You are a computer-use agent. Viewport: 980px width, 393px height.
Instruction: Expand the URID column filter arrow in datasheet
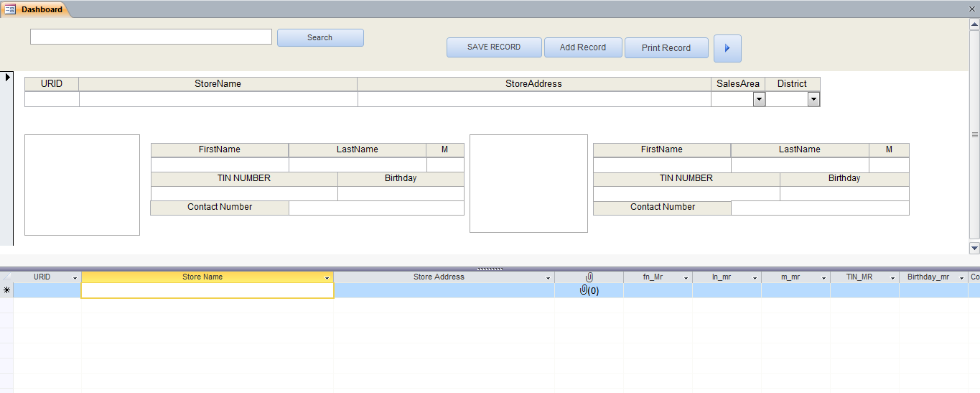(x=75, y=277)
